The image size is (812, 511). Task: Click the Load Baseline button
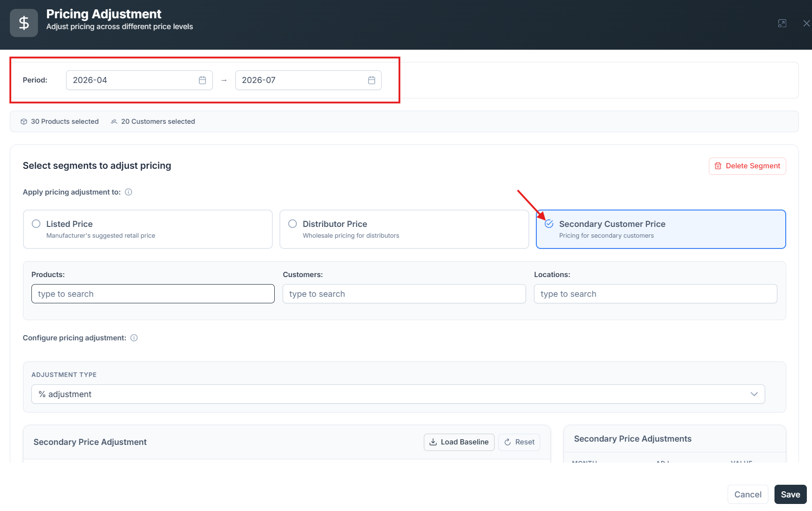(459, 442)
